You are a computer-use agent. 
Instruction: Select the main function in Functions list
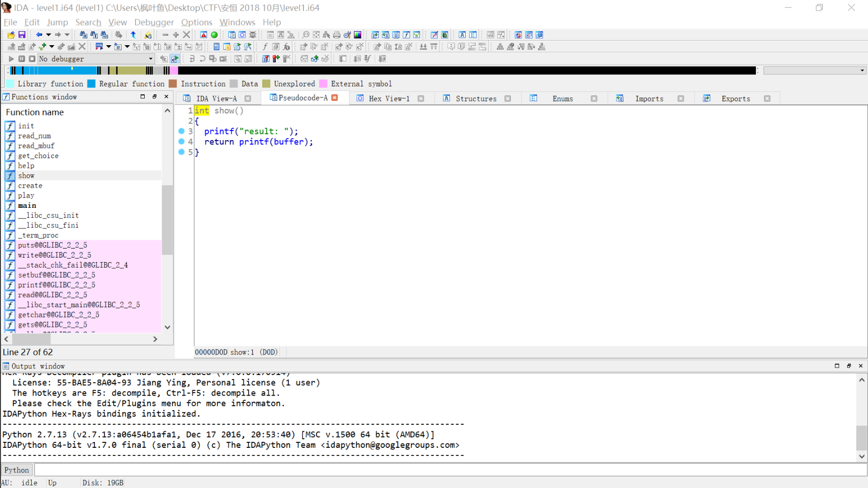27,205
